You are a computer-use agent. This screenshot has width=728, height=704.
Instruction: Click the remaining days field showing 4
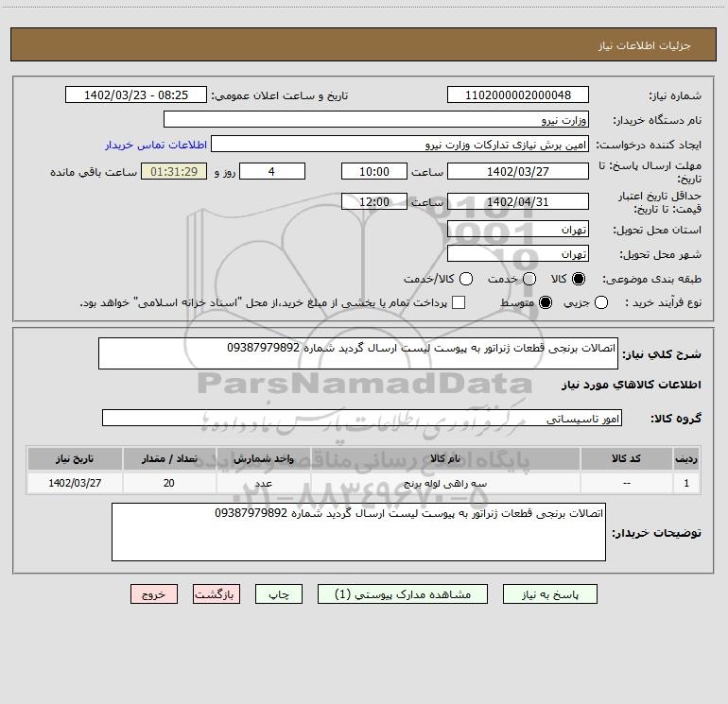point(272,171)
